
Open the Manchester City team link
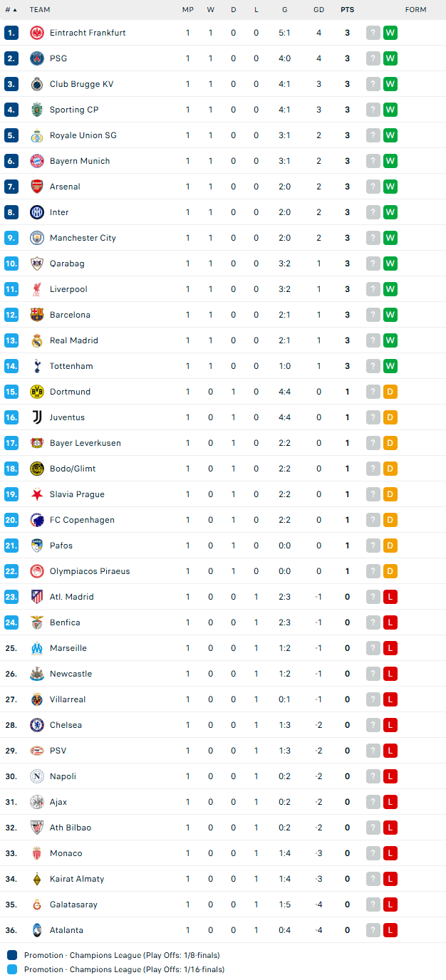pos(83,238)
